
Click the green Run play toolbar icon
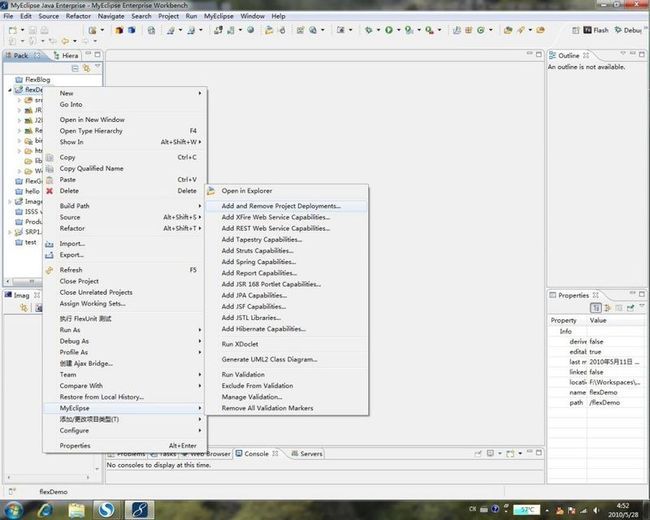coord(389,30)
